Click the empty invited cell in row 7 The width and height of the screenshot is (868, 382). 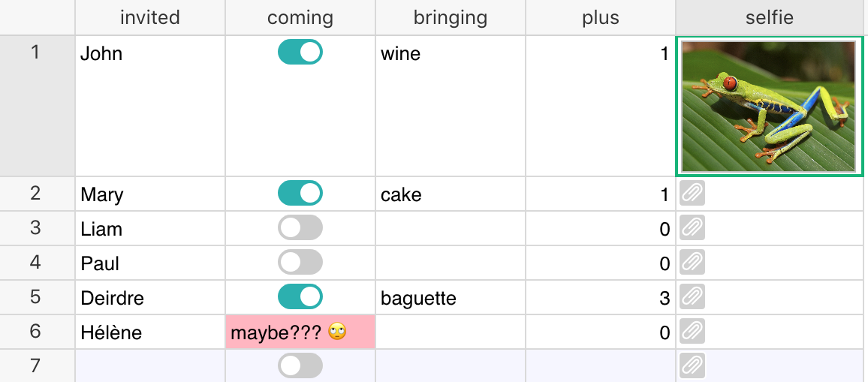coord(150,366)
